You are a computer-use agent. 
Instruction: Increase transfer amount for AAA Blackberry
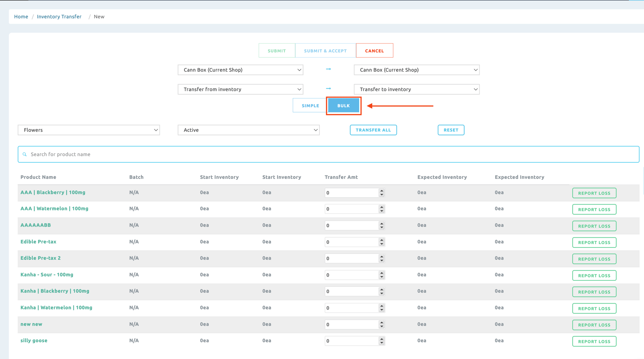(382, 191)
